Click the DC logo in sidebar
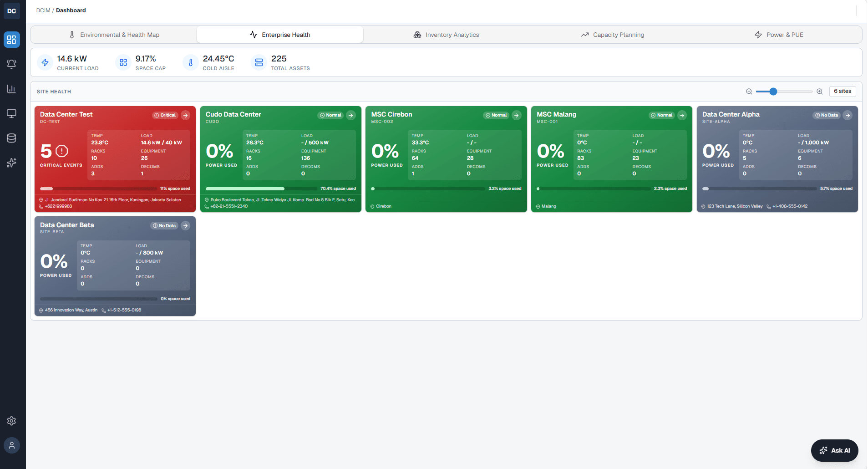Image resolution: width=868 pixels, height=469 pixels. [12, 11]
